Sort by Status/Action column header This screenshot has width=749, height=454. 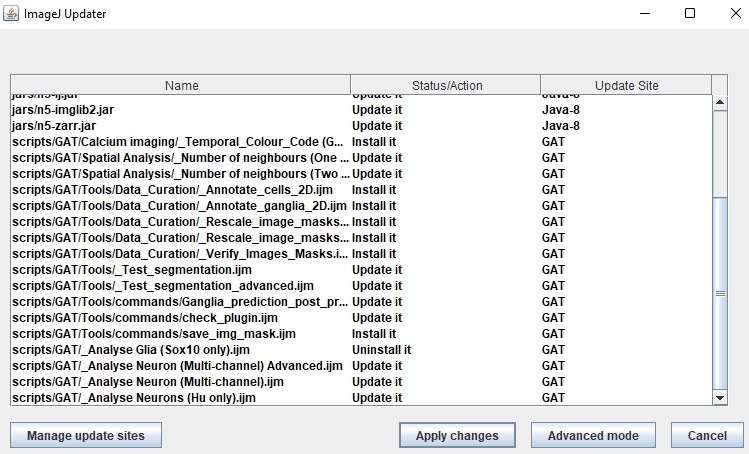click(x=446, y=86)
